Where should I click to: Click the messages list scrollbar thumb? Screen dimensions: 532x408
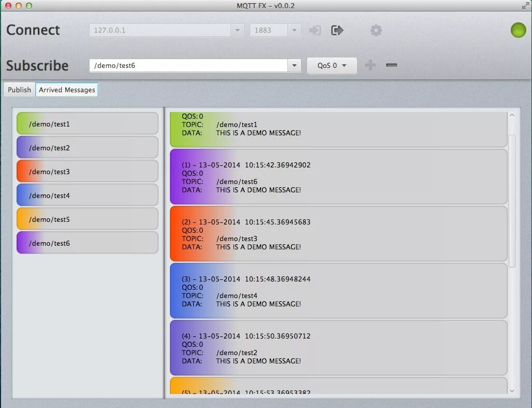(512, 201)
